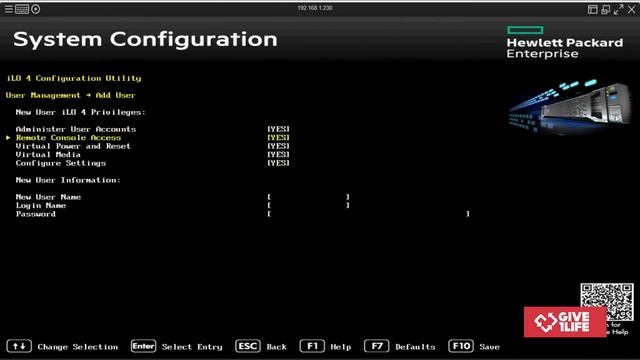Open the virtual keyboard icon
The height and width of the screenshot is (360, 640).
[x=22, y=9]
